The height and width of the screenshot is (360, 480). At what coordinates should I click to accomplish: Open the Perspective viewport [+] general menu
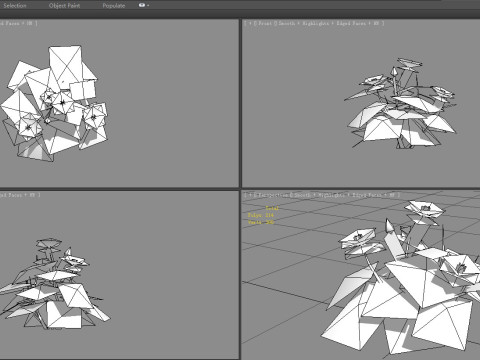[x=250, y=195]
